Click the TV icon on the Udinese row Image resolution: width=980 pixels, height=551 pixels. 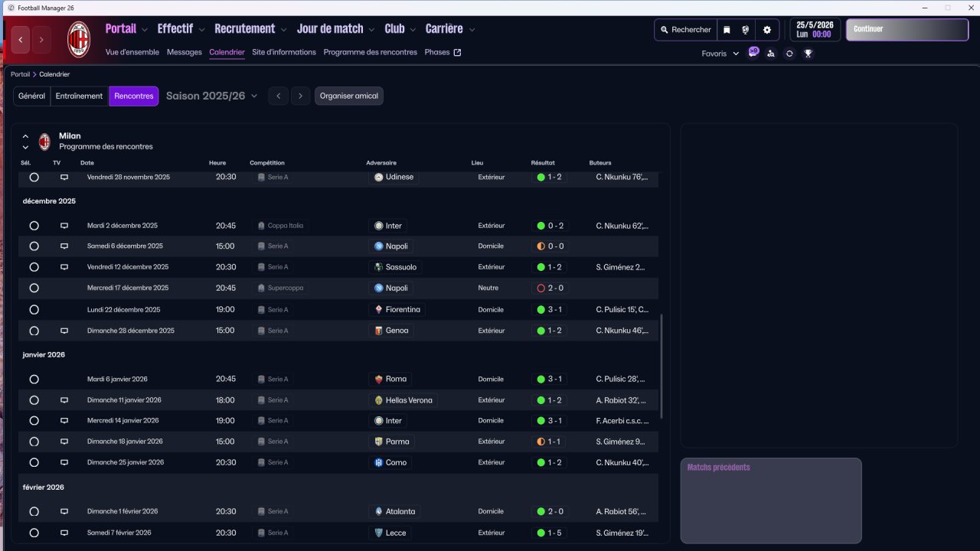(64, 178)
